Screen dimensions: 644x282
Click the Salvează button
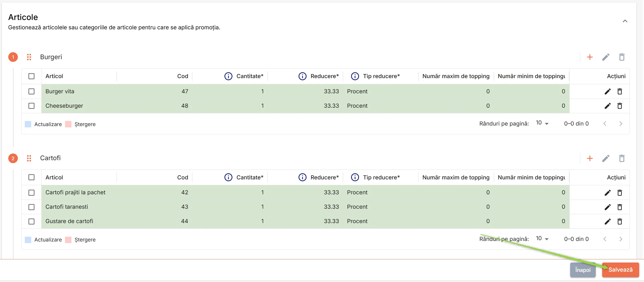[x=621, y=270]
